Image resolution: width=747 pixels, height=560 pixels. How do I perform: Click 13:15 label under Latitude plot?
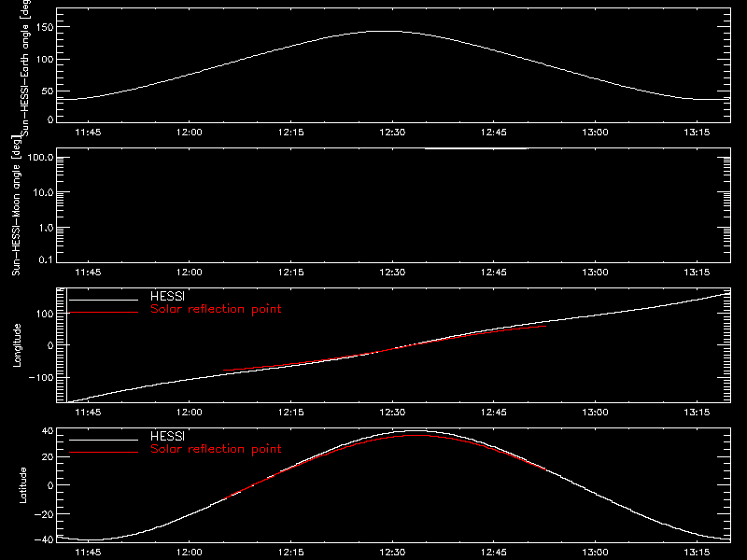click(697, 553)
